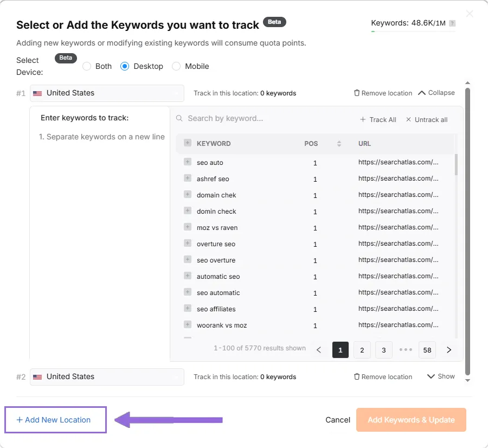The image size is (488, 448).
Task: Jump to page 58 of results
Action: click(x=427, y=350)
